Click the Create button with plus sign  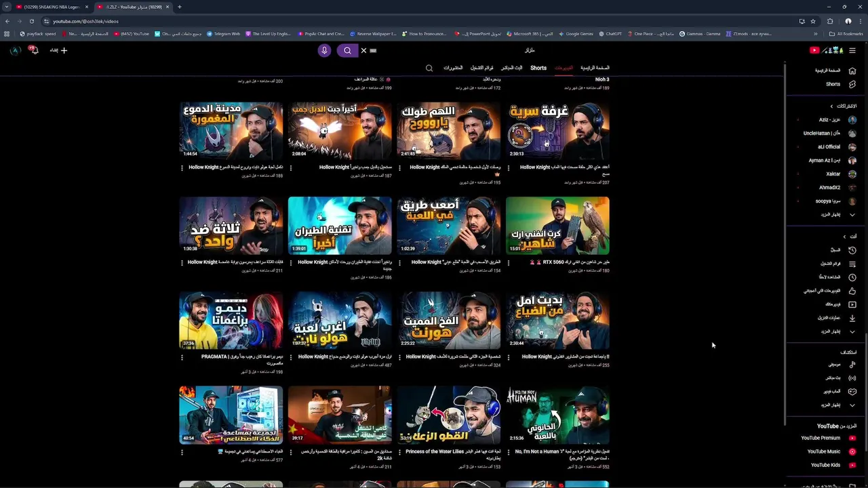pyautogui.click(x=58, y=50)
